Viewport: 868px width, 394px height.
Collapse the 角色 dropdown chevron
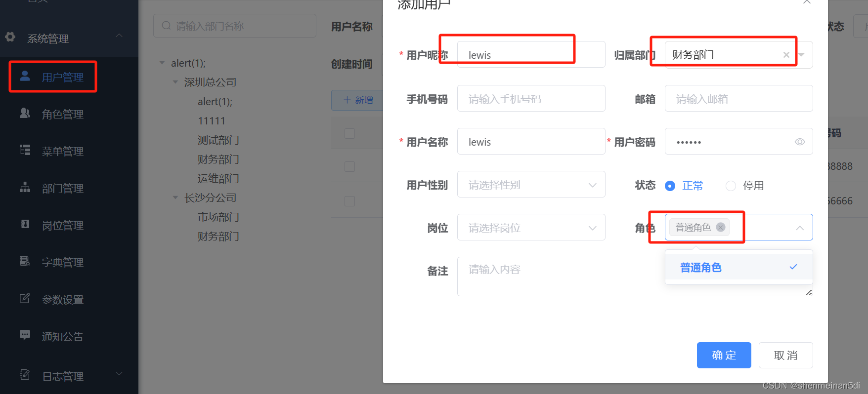coord(800,228)
